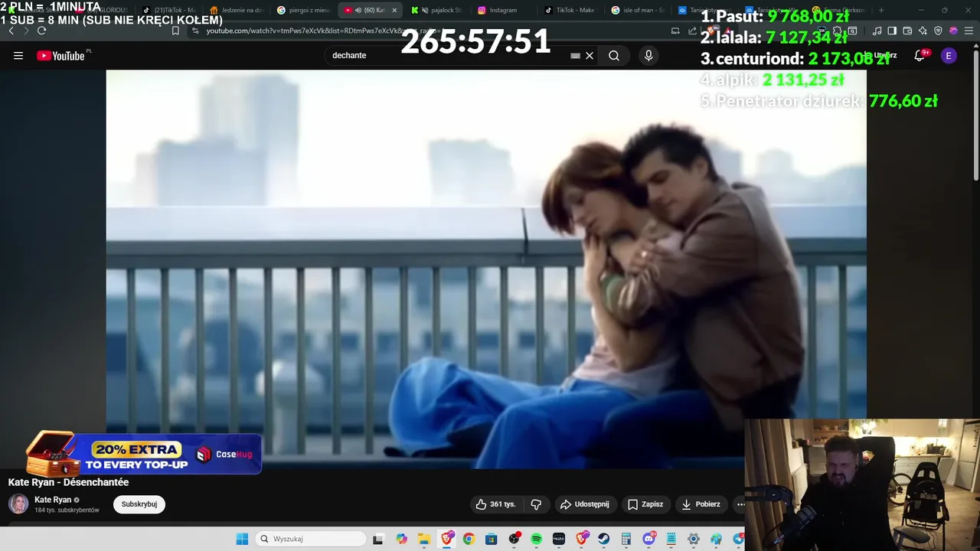Go forward one page in browser
The image size is (980, 551).
coord(26,31)
